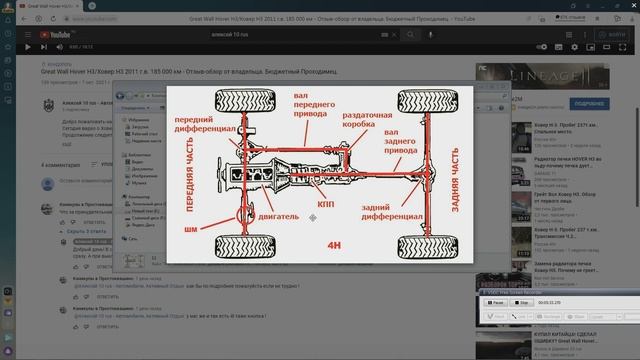
Task: Start voice search with microphone icon
Action: (x=430, y=35)
